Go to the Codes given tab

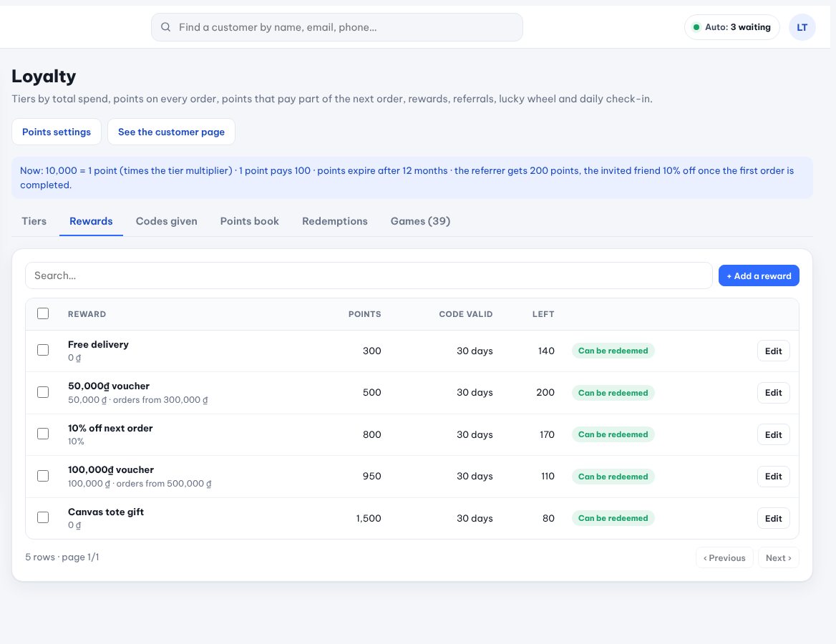tap(166, 221)
